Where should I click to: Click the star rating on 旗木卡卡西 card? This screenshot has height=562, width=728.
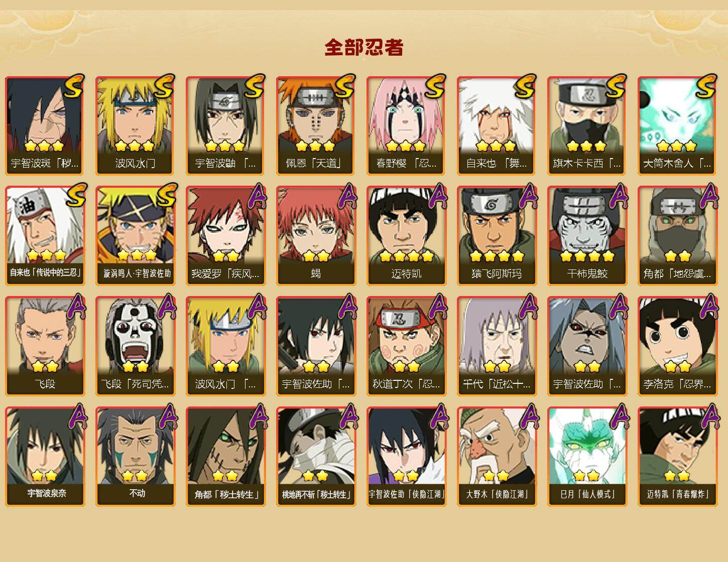click(586, 146)
